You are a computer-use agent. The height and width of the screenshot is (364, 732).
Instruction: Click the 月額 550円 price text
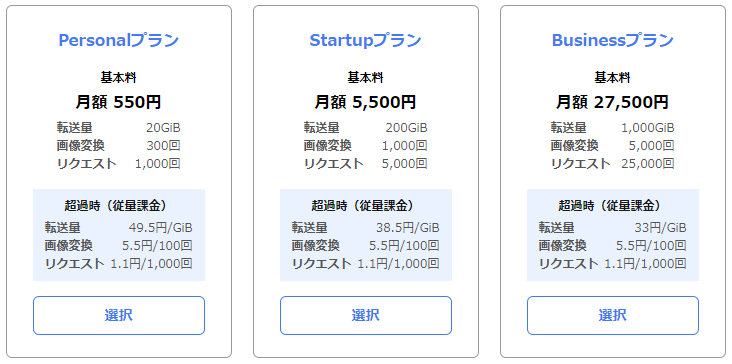pyautogui.click(x=119, y=102)
